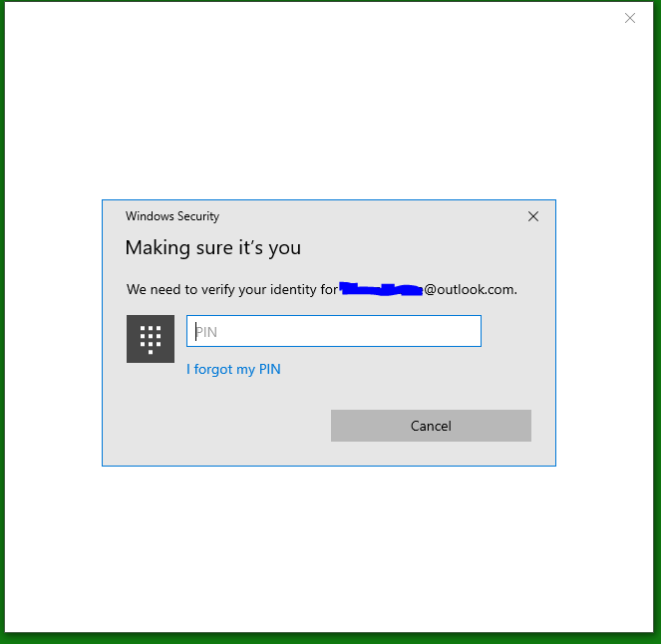Click the PIN keypad icon
Viewport: 661px width, 644px height.
pyautogui.click(x=151, y=339)
